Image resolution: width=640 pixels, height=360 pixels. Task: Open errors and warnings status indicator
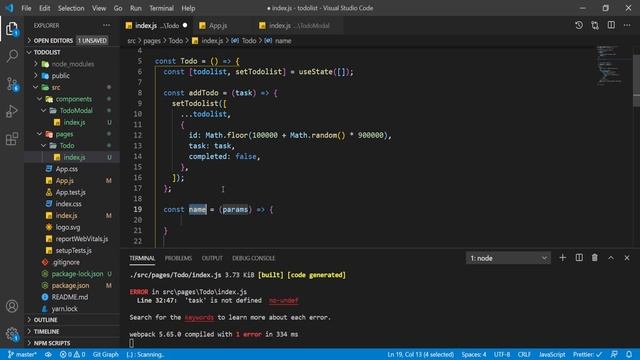click(72, 354)
